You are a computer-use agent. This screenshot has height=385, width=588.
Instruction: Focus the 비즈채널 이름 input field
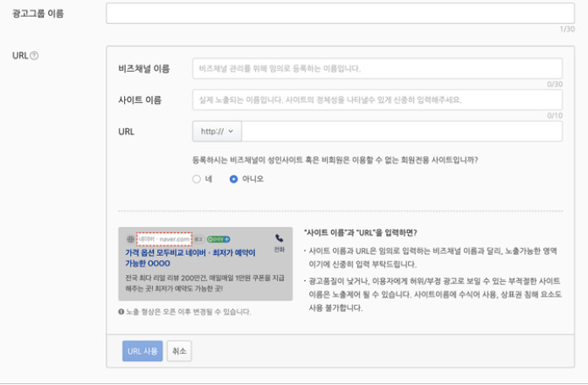(x=377, y=68)
